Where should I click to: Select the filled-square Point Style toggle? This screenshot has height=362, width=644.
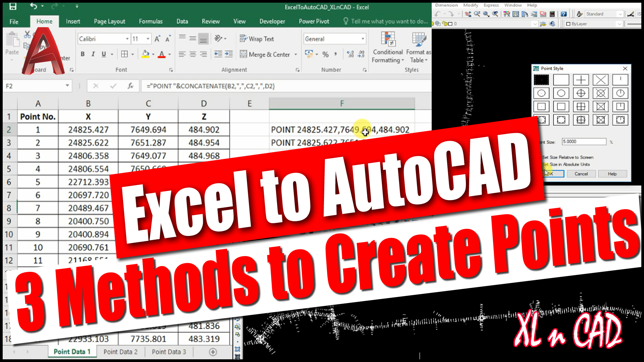(542, 79)
